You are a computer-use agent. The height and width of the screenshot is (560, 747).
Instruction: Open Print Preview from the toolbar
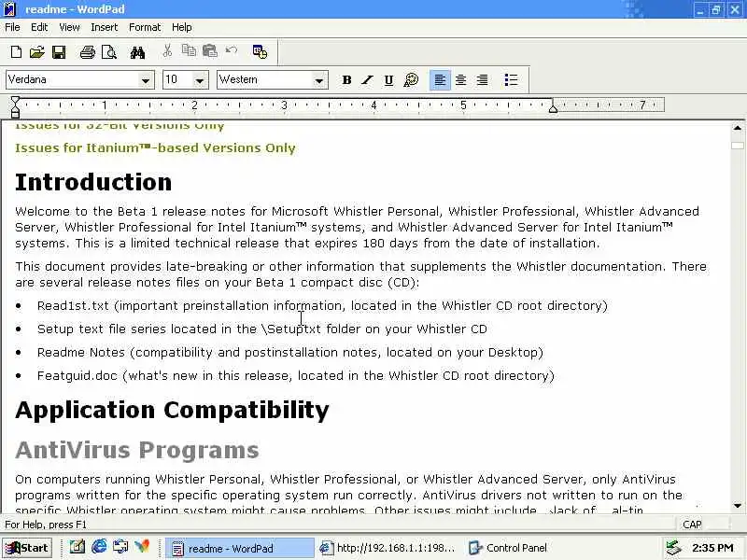click(x=109, y=52)
